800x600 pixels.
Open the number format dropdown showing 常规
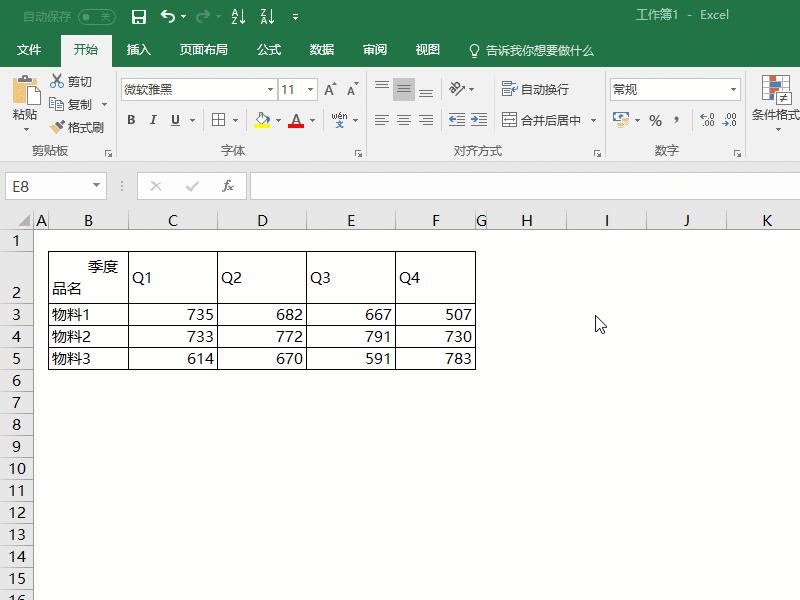[736, 88]
